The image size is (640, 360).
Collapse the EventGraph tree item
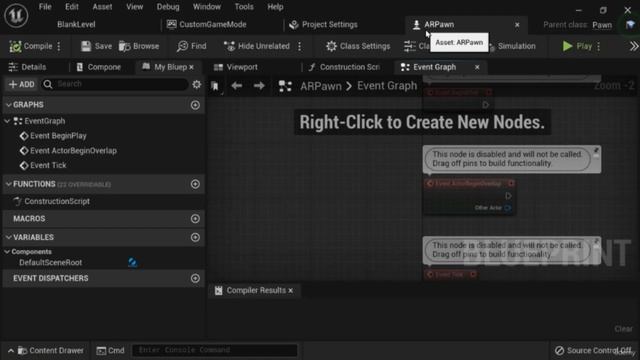[x=7, y=121]
